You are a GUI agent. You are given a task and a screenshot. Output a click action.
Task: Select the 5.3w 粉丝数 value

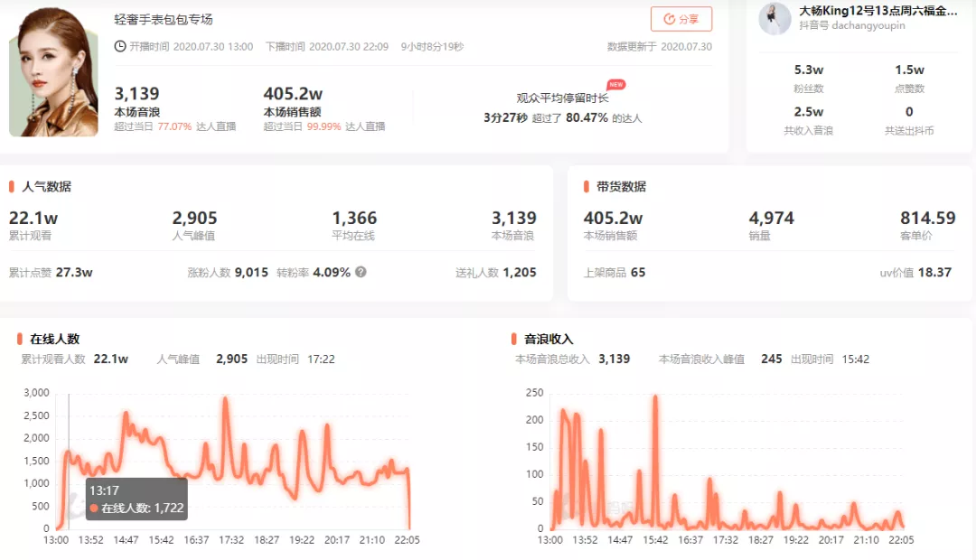809,70
